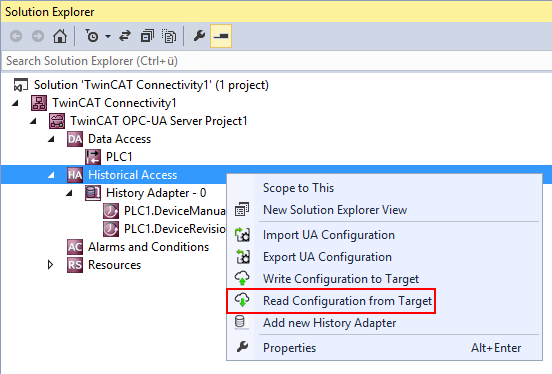The height and width of the screenshot is (374, 552).
Task: Click the Collapse All toolbar icon
Action: point(147,36)
